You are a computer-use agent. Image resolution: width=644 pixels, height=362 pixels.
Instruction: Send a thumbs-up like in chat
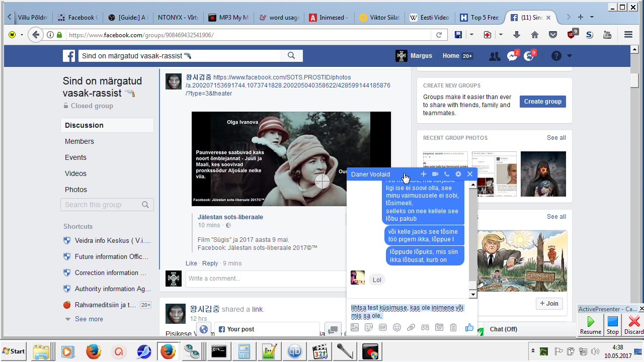click(x=469, y=327)
